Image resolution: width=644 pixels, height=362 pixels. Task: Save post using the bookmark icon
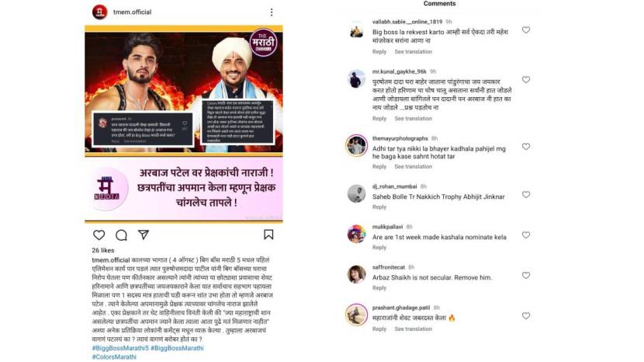pos(268,235)
